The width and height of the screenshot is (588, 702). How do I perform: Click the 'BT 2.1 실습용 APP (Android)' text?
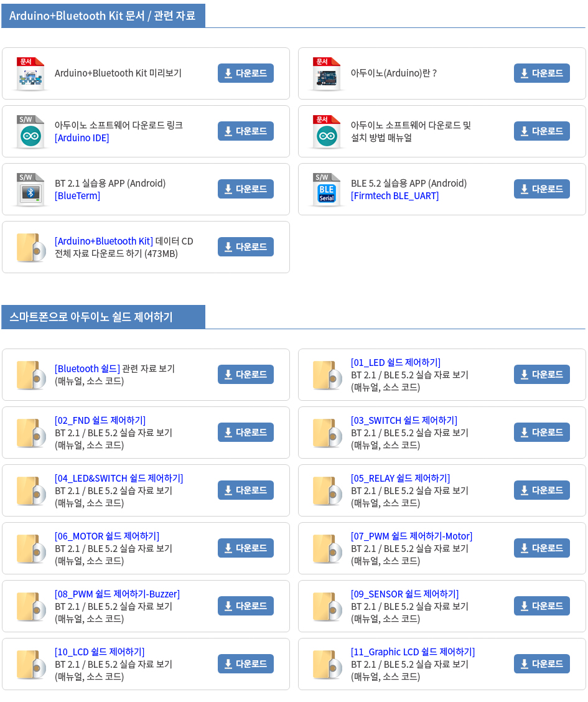coord(110,183)
